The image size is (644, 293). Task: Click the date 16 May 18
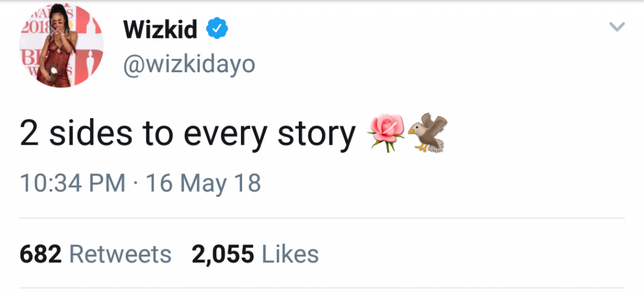pyautogui.click(x=203, y=183)
